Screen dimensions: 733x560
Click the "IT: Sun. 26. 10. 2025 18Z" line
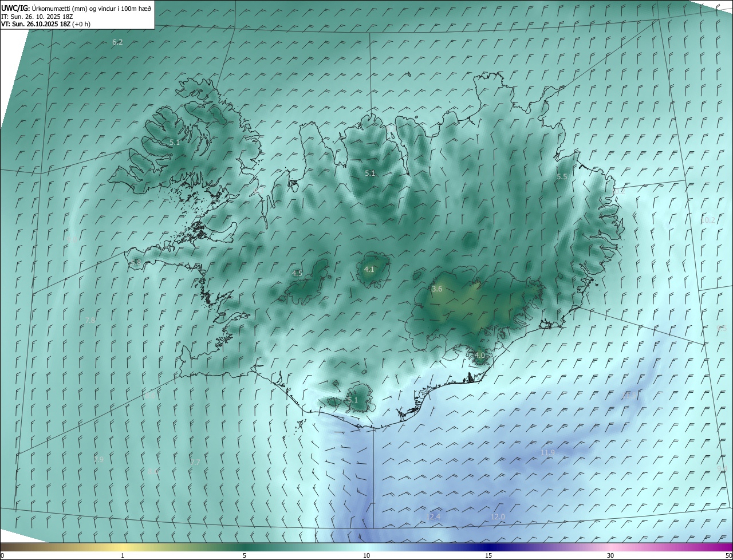point(37,17)
